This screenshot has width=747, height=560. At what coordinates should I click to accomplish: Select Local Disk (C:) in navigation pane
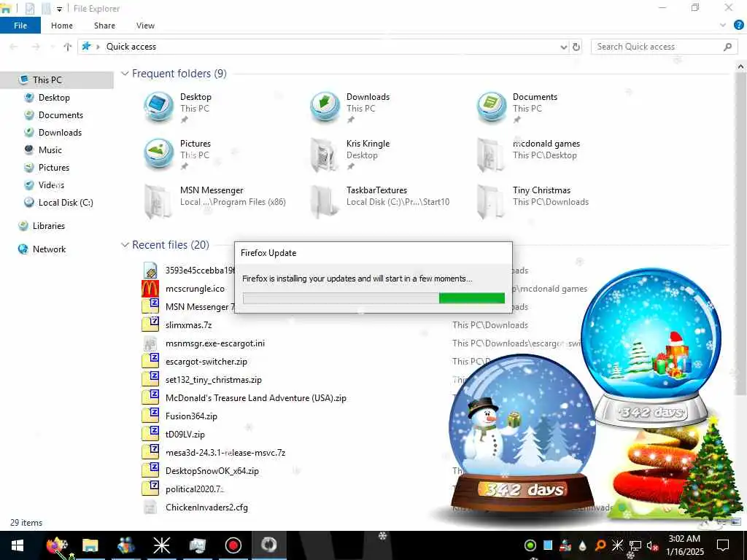coord(65,203)
